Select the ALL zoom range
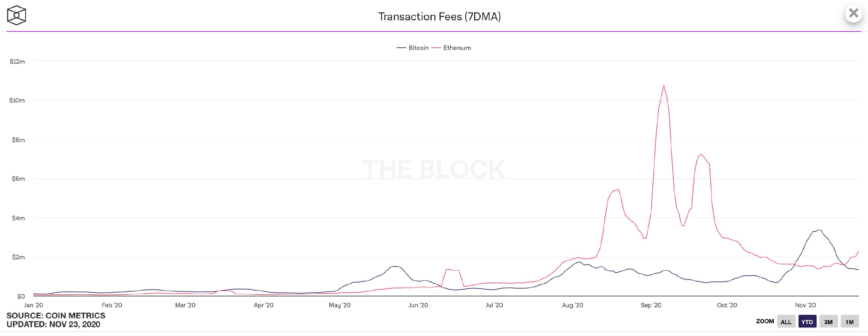The height and width of the screenshot is (336, 868). tap(786, 322)
